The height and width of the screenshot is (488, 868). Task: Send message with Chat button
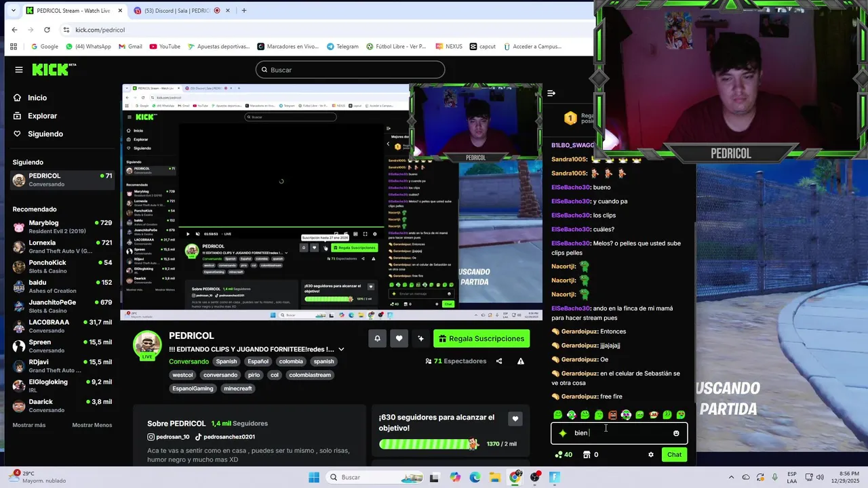(674, 455)
